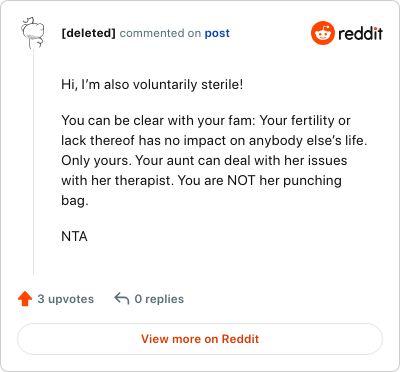400x372 pixels.
Task: Click the "0 replies" count label
Action: [159, 299]
